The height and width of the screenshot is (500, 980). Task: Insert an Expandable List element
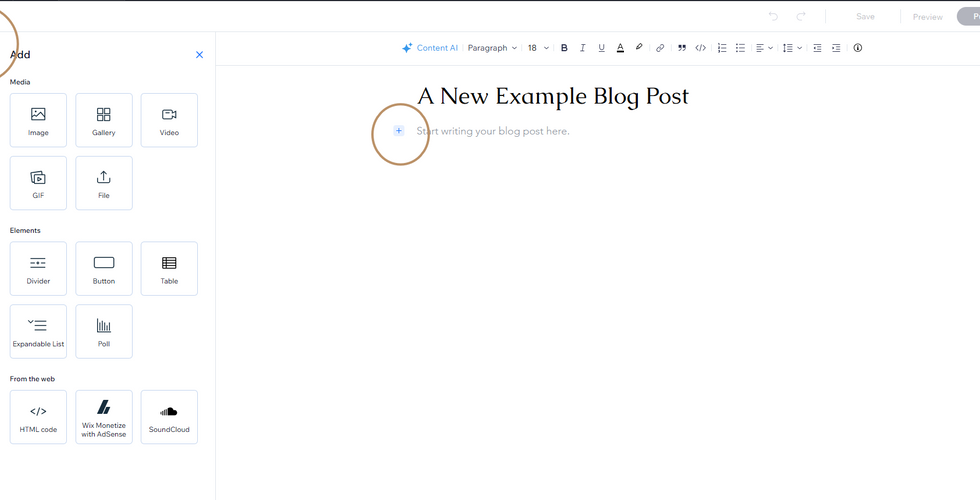(38, 332)
